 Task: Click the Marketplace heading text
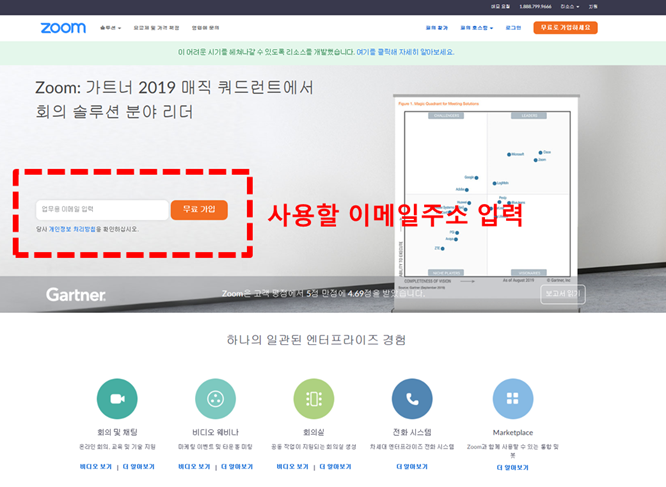tap(513, 433)
